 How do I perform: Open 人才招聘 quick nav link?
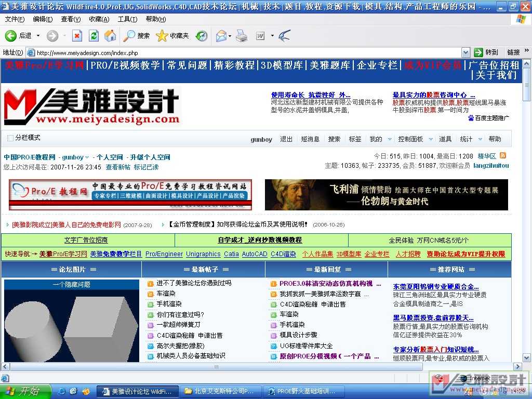pos(408,254)
